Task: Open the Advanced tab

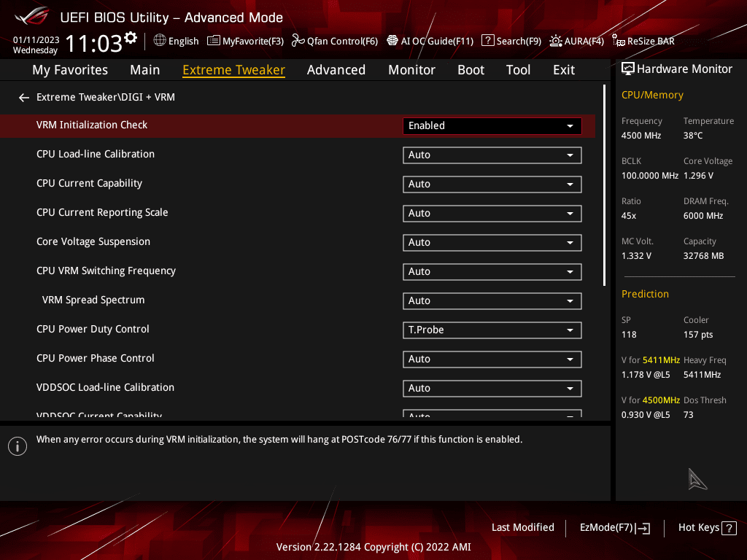Action: pyautogui.click(x=336, y=70)
